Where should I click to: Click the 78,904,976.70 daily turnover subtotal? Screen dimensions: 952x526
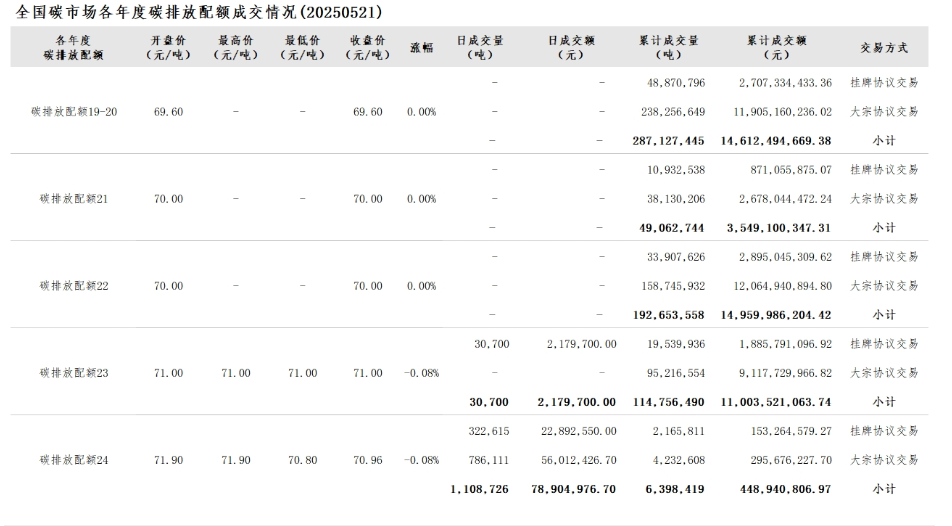click(x=573, y=489)
